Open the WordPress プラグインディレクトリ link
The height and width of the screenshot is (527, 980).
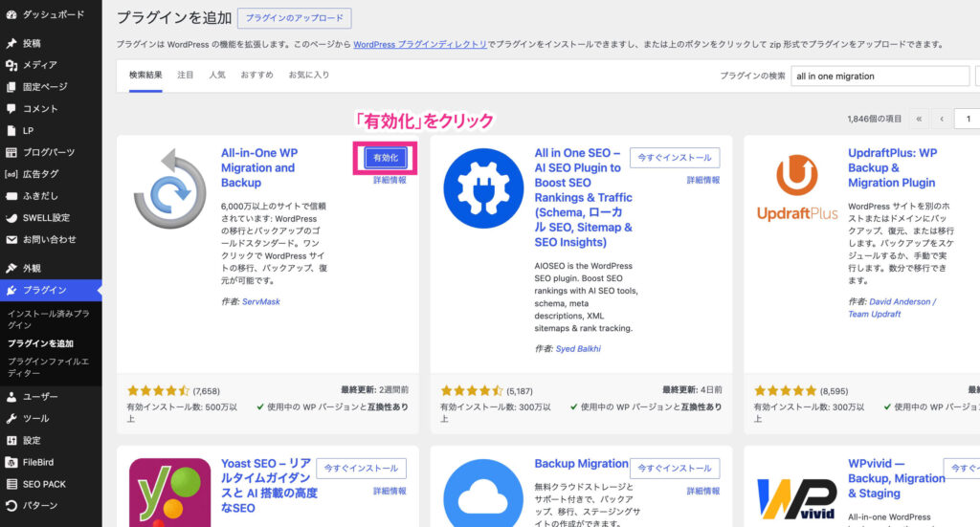[420, 44]
